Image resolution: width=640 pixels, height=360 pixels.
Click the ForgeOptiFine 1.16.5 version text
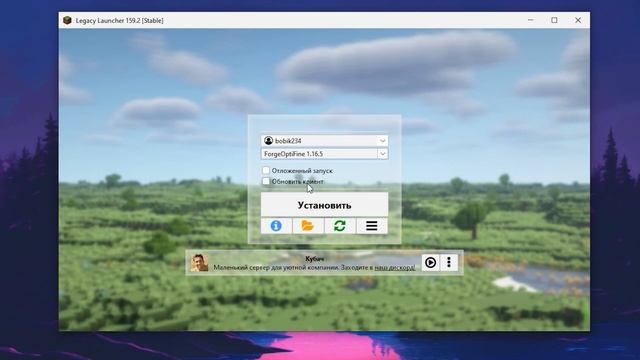(x=293, y=154)
